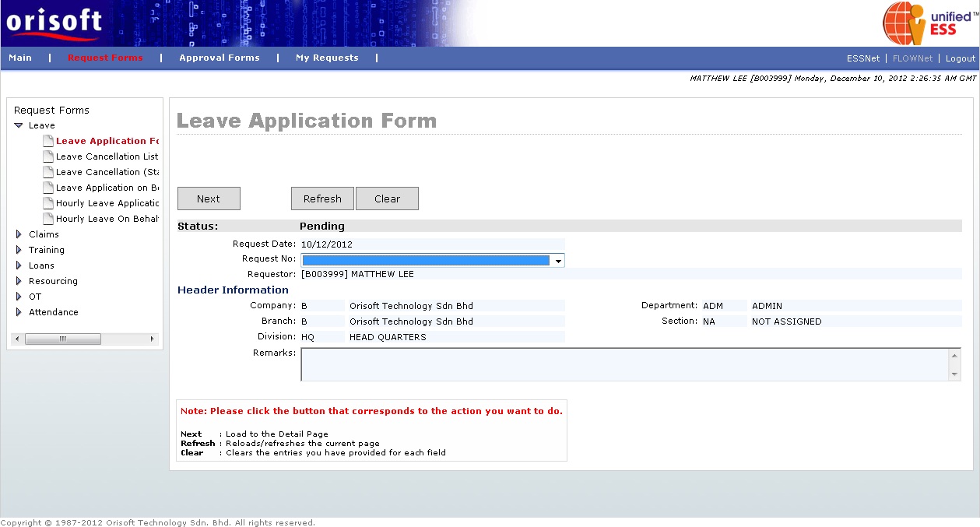This screenshot has width=980, height=527.
Task: Go to FLOWNet link
Action: (912, 58)
